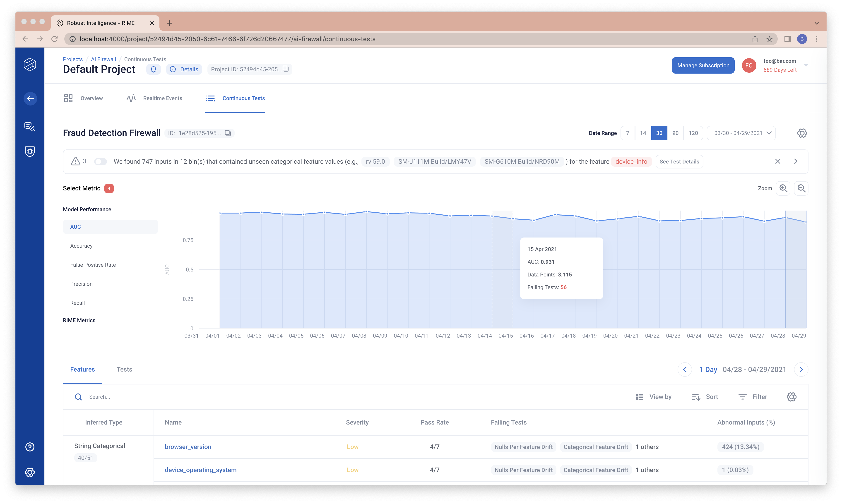Screen dimensions: 842x504
Task: Click the back arrow circle in sidebar
Action: click(30, 98)
